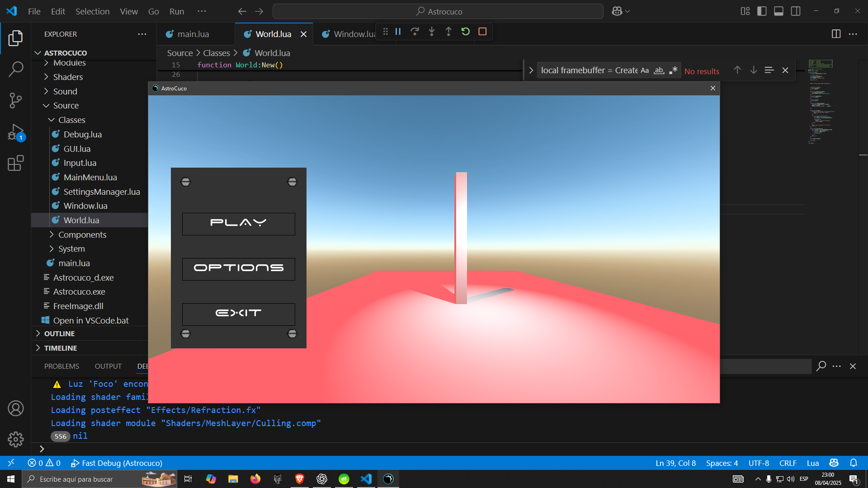Expand the Components folder
This screenshot has width=868, height=488.
pyautogui.click(x=82, y=235)
